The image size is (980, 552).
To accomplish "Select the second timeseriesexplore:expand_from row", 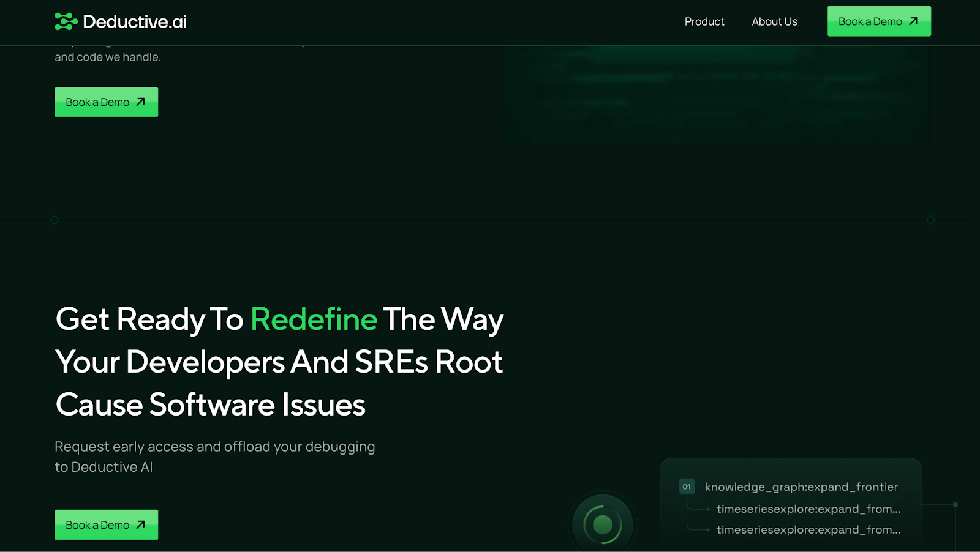I will pyautogui.click(x=809, y=529).
